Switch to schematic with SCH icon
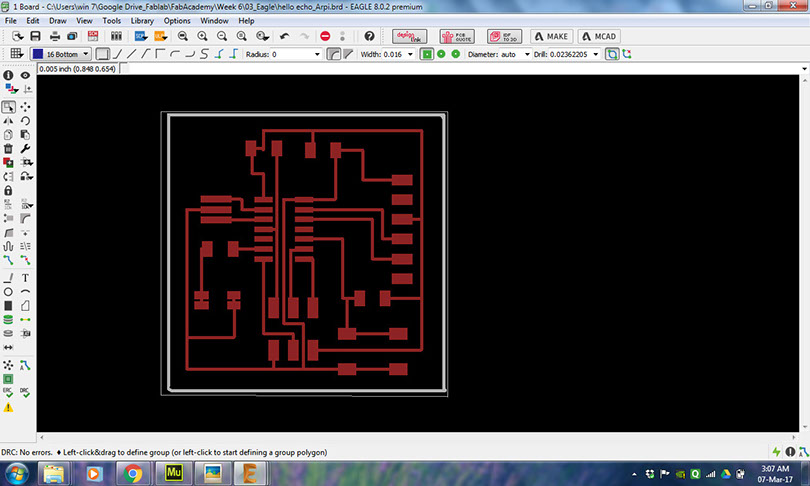 [93, 36]
